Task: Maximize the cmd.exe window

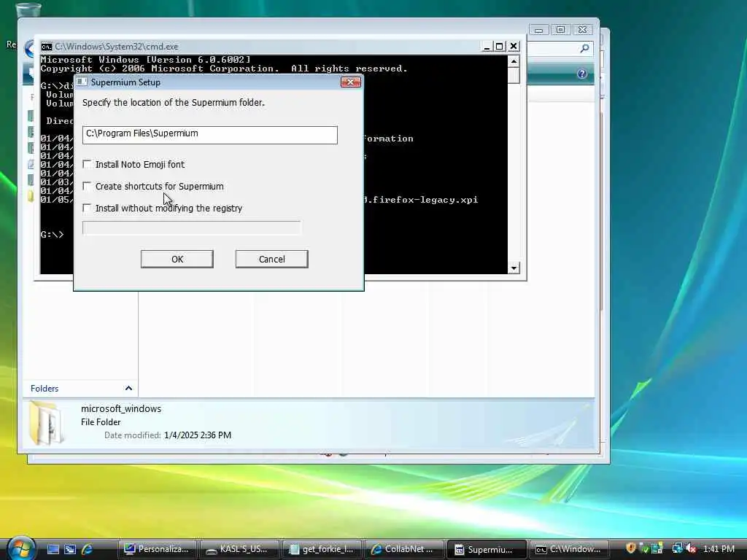Action: point(499,46)
